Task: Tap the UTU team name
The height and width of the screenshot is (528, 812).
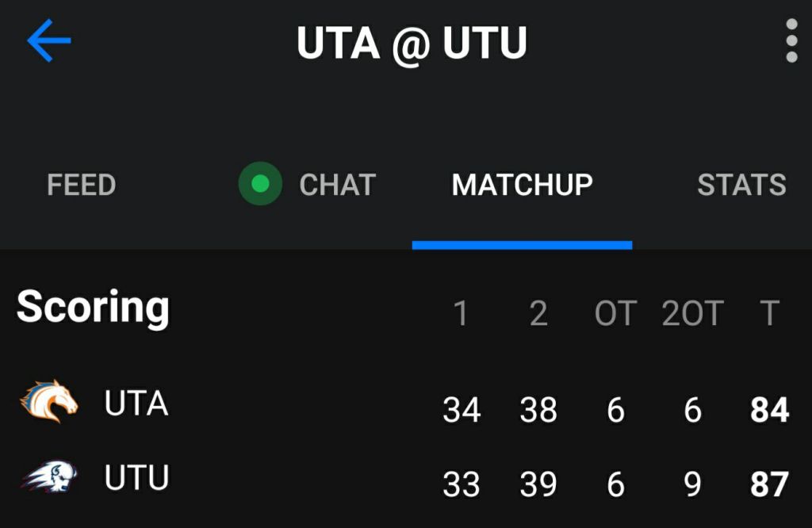Action: coord(136,478)
